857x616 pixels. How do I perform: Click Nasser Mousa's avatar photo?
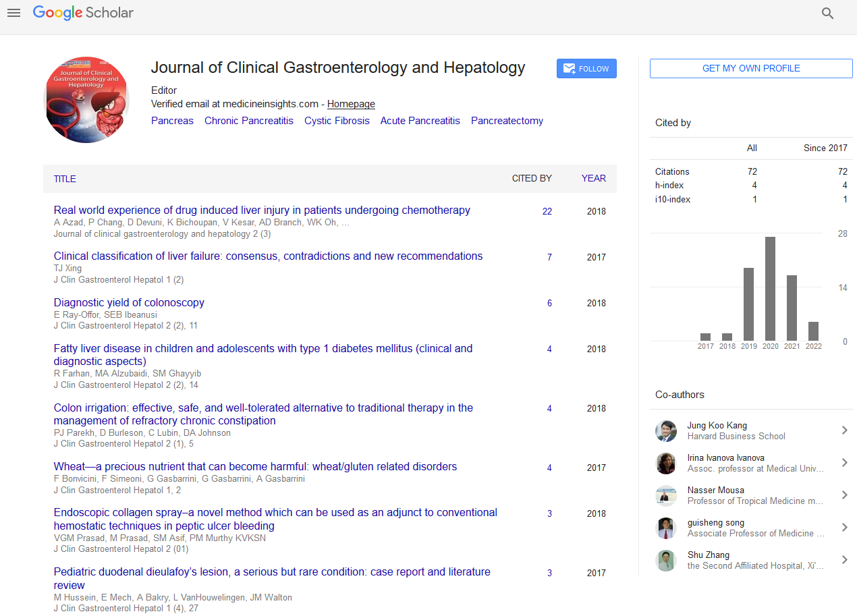click(666, 495)
